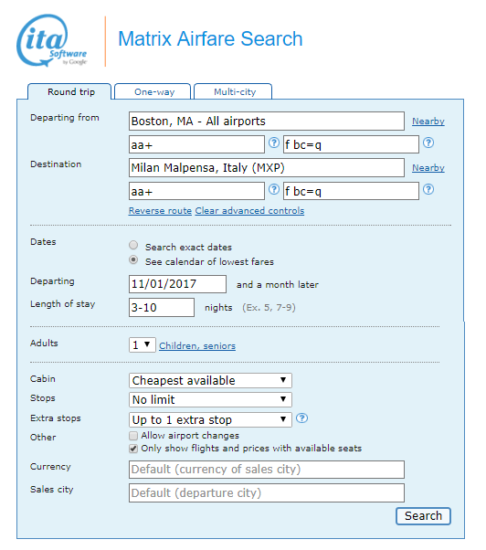Switch to the Multi-city tab

(x=233, y=92)
